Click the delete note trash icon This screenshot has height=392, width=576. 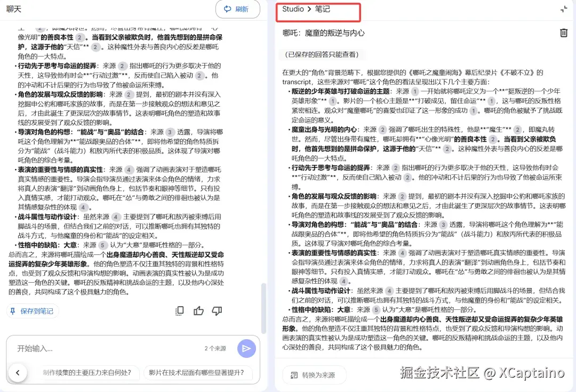564,33
